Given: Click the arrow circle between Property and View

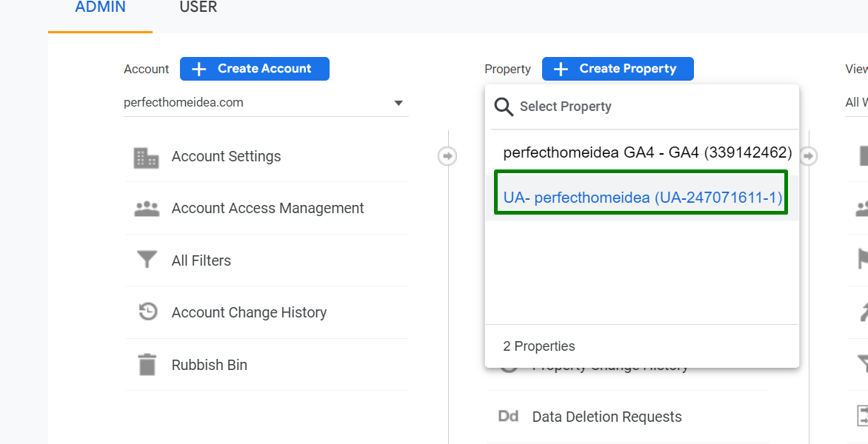Looking at the screenshot, I should tap(808, 156).
